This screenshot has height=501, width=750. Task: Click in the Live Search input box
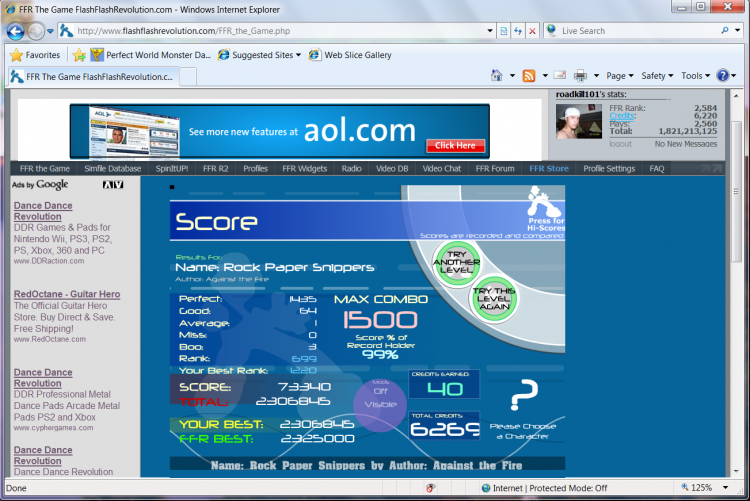(636, 31)
